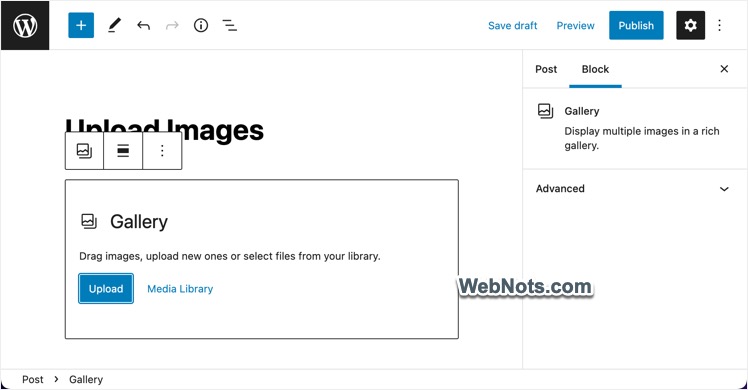This screenshot has width=748, height=390.
Task: Toggle the settings gear sidebar
Action: (x=690, y=25)
